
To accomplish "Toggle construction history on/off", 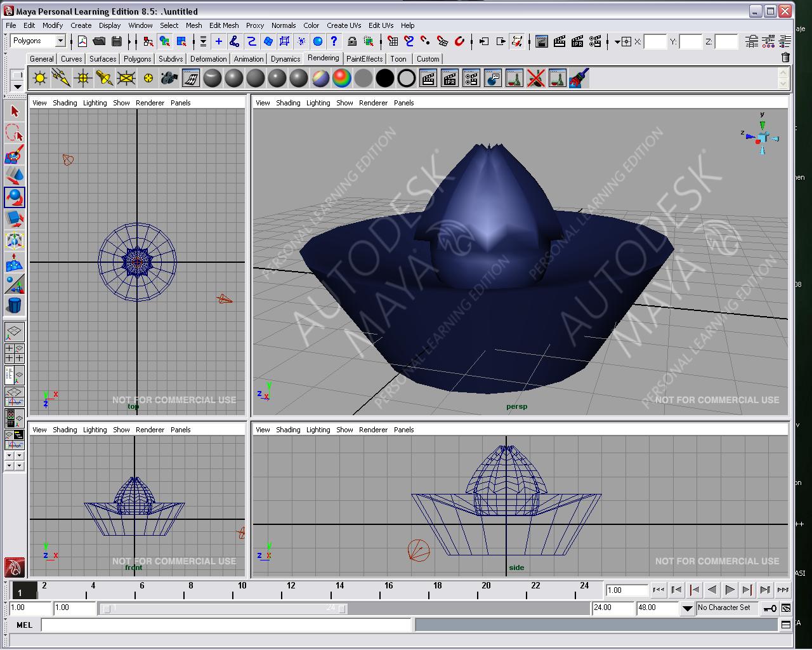I will 518,41.
